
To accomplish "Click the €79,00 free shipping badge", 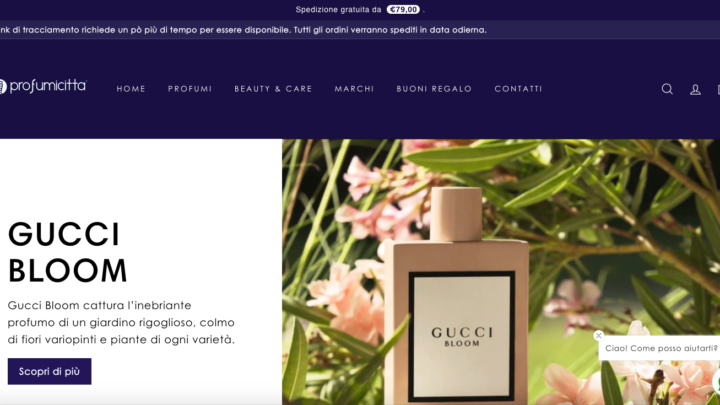I will click(403, 10).
